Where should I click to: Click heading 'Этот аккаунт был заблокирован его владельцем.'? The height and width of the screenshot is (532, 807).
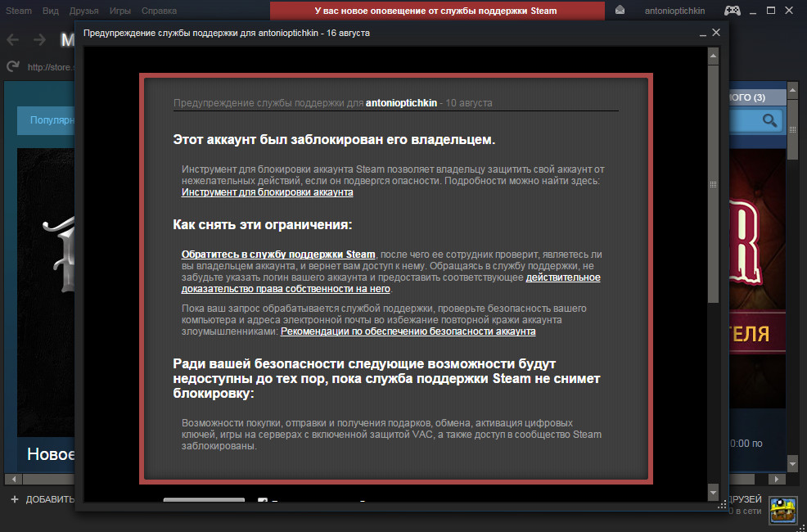click(334, 140)
